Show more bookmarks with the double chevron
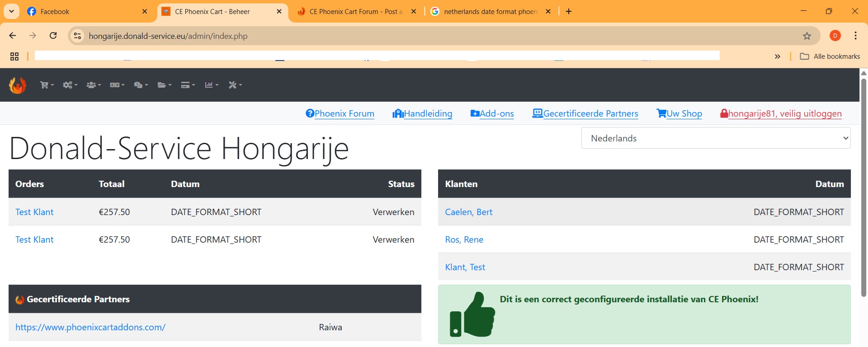Viewport: 868px width, 347px height. coord(777,56)
